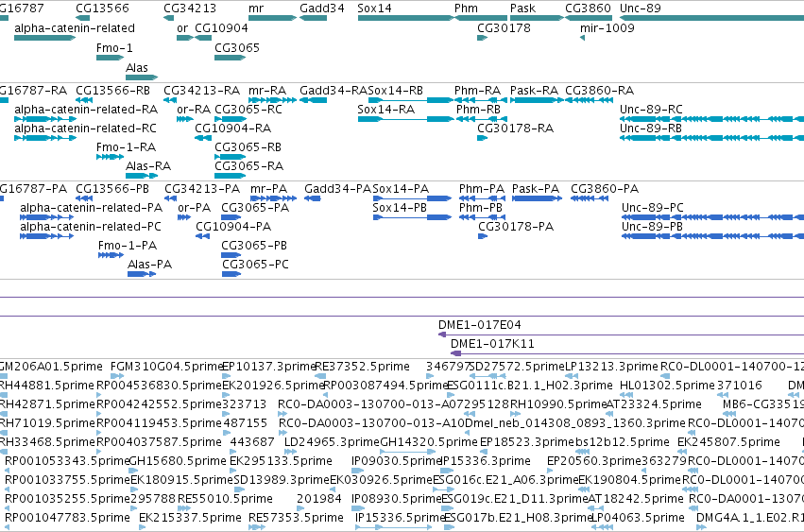The width and height of the screenshot is (804, 532).
Task: Click the CG13566-RB transcript label
Action: (x=112, y=91)
